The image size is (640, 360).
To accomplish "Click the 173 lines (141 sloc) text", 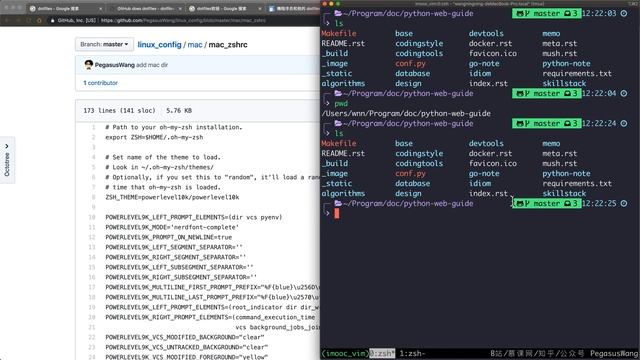I will click(x=119, y=111).
